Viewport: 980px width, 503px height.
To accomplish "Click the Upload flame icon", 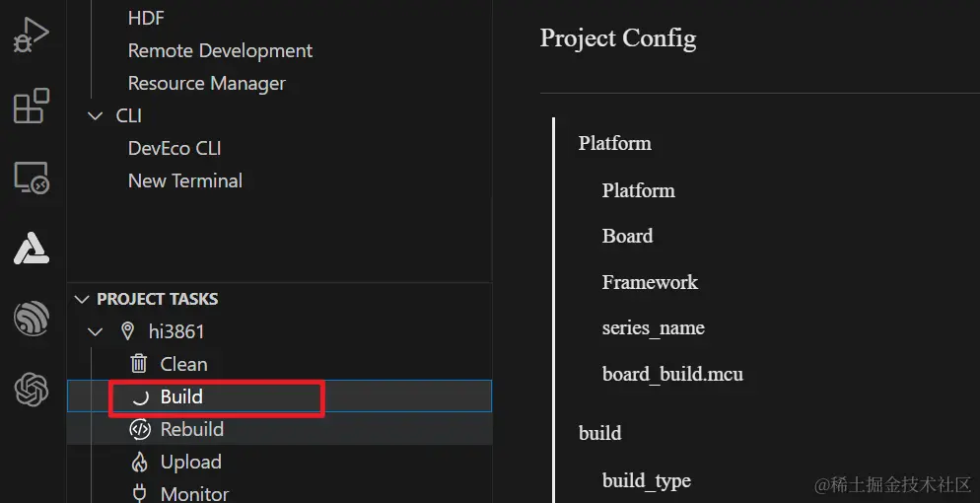I will [140, 462].
